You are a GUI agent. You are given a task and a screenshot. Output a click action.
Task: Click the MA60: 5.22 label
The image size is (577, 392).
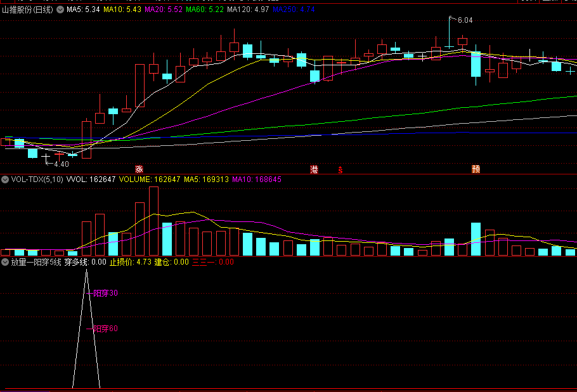coord(205,10)
